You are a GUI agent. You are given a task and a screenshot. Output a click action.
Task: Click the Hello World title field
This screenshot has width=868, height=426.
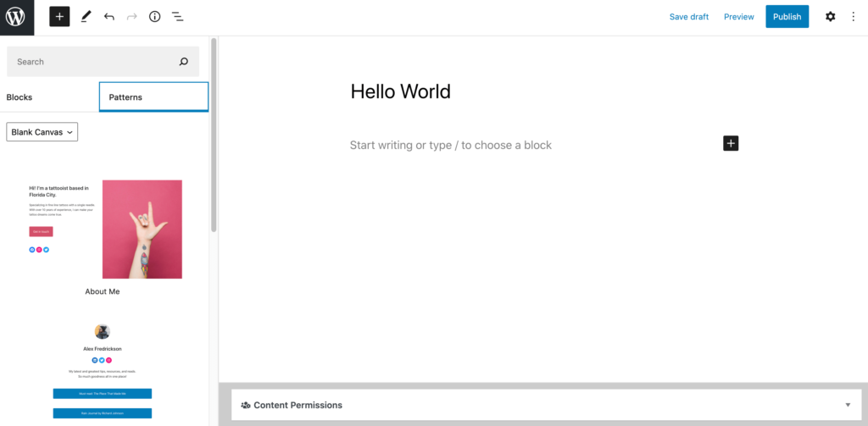coord(400,91)
